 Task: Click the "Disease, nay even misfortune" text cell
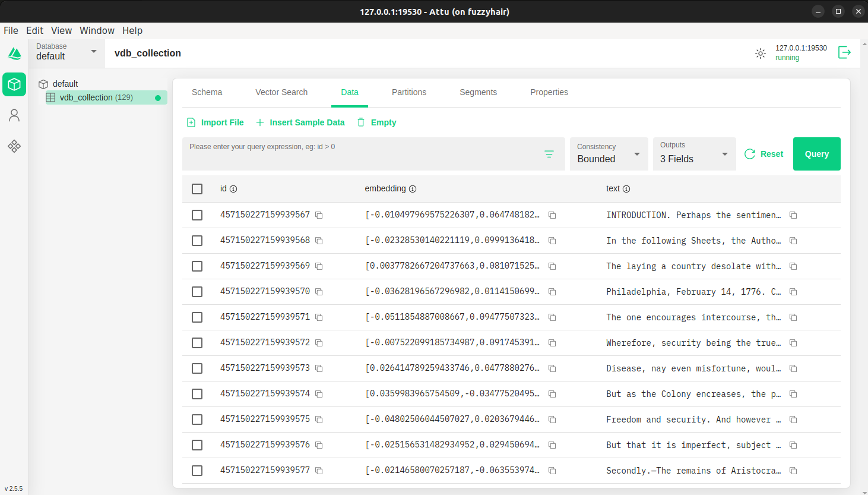tap(693, 368)
